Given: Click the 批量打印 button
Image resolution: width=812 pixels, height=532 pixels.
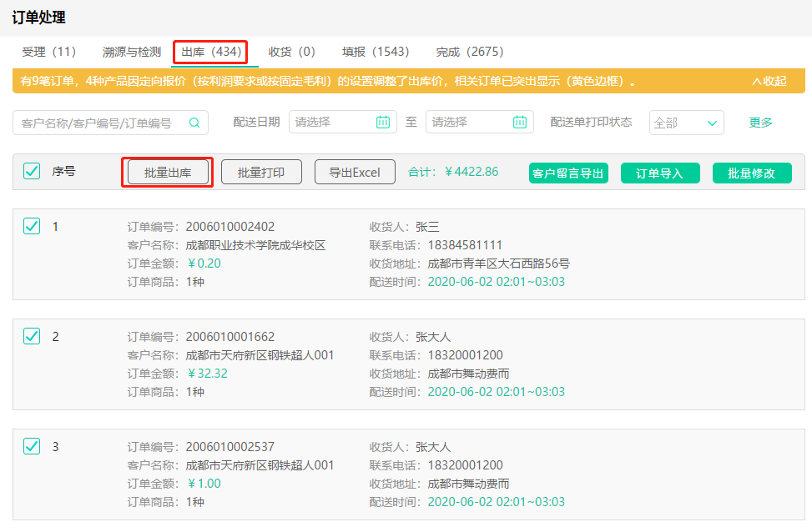Looking at the screenshot, I should [263, 171].
